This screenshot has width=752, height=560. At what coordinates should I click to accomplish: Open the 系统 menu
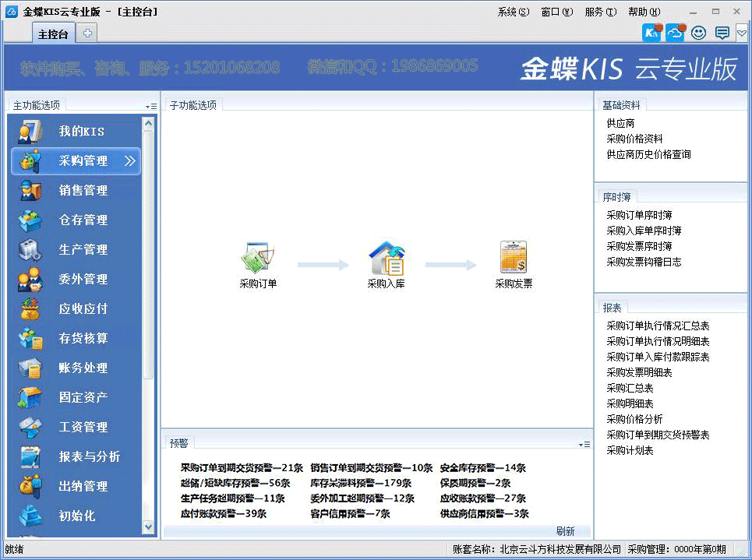click(x=513, y=12)
